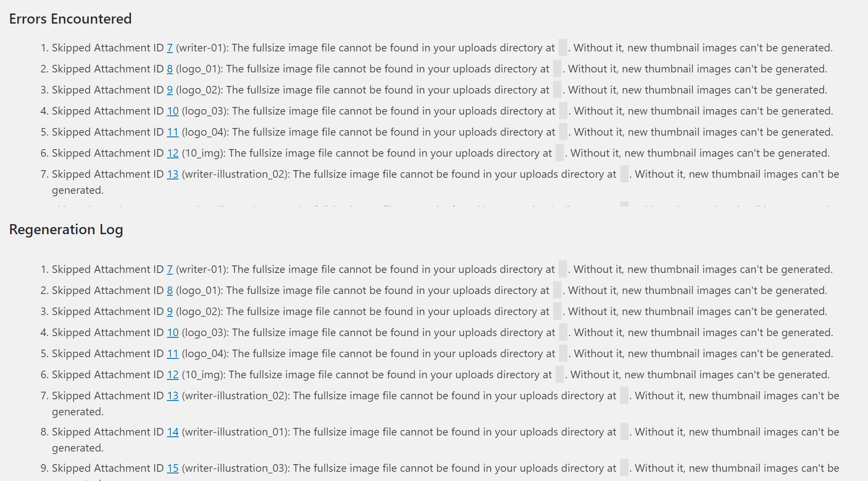
Task: Open attachment ID 7 link in Regeneration Log
Action: pos(170,270)
